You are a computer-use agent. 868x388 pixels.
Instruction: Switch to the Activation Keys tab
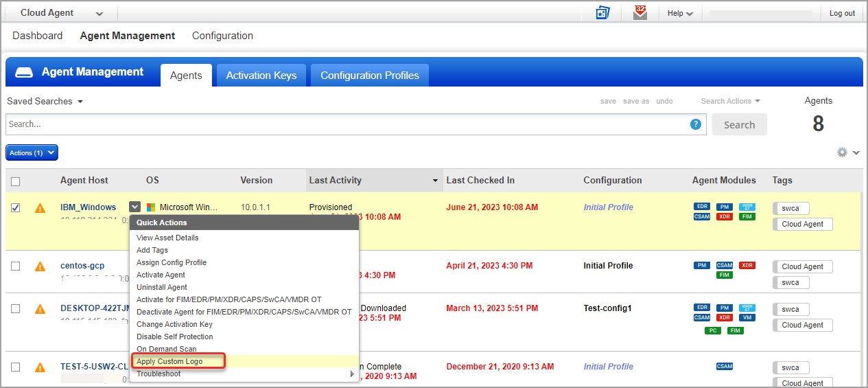pos(261,76)
